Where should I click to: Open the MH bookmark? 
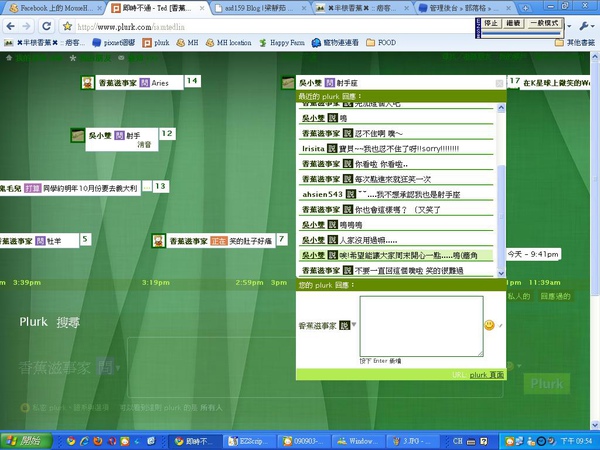187,42
